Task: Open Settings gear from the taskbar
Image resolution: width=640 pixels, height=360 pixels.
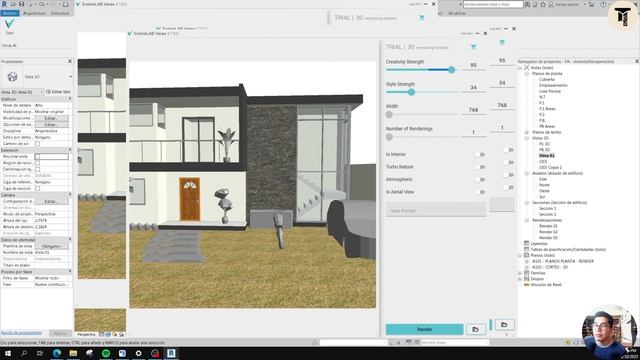Action: 138,353
